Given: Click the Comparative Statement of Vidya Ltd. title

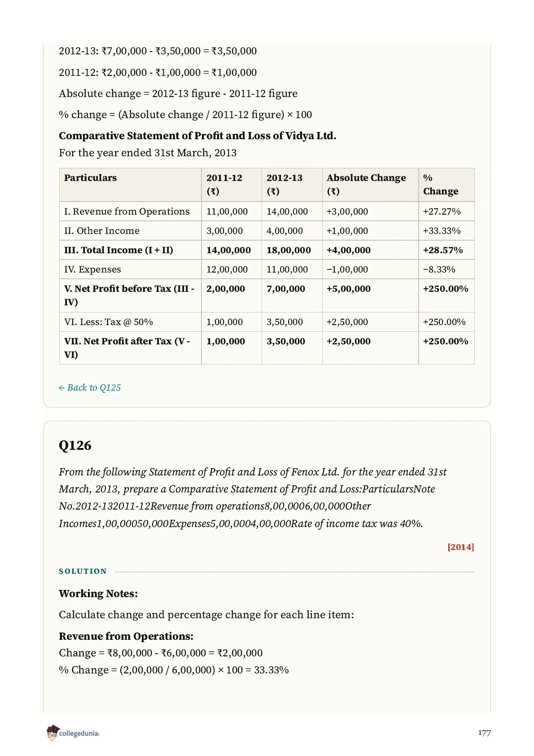Looking at the screenshot, I should pos(197,136).
